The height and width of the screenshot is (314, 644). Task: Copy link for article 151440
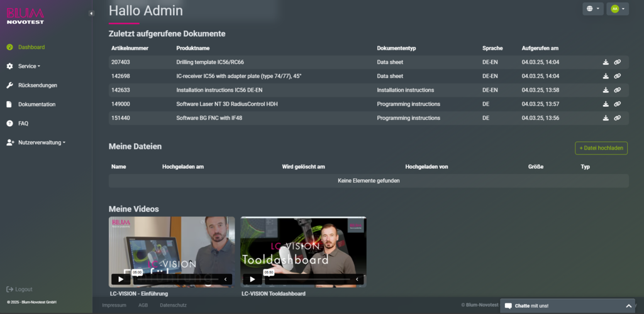click(618, 118)
